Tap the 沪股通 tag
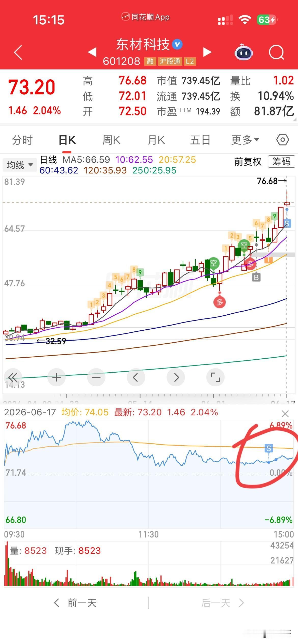 click(x=170, y=61)
